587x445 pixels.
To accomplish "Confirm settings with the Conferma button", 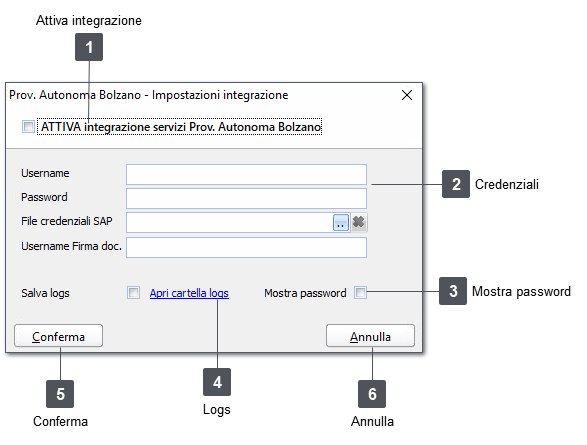I will [x=58, y=336].
